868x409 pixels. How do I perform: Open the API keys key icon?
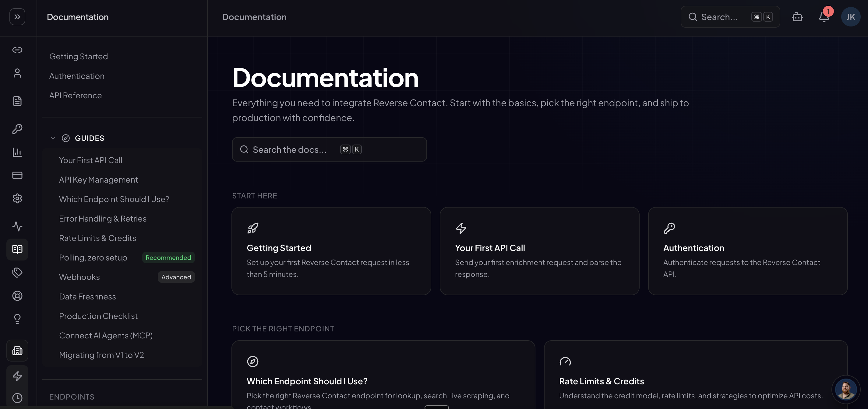pos(17,129)
